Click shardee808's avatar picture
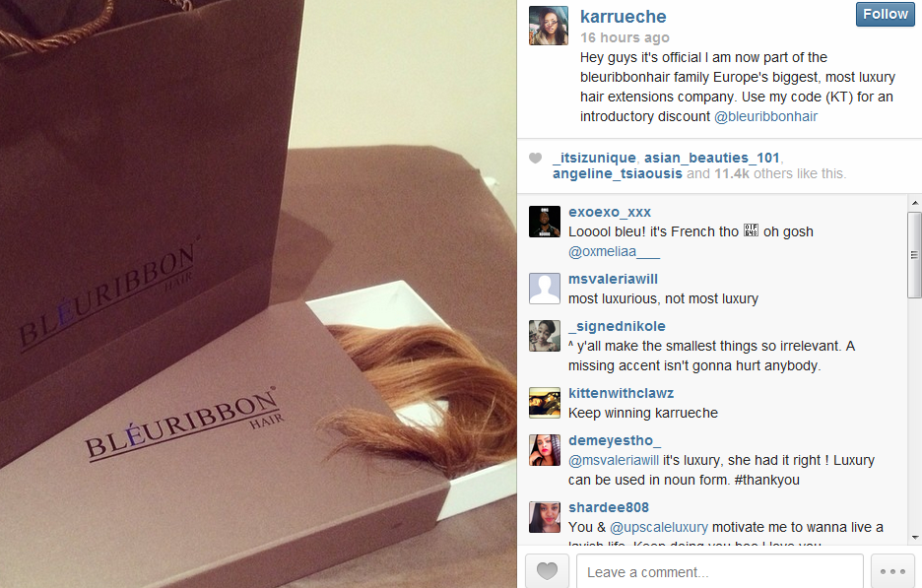Viewport: 922px width, 588px height. [x=545, y=517]
